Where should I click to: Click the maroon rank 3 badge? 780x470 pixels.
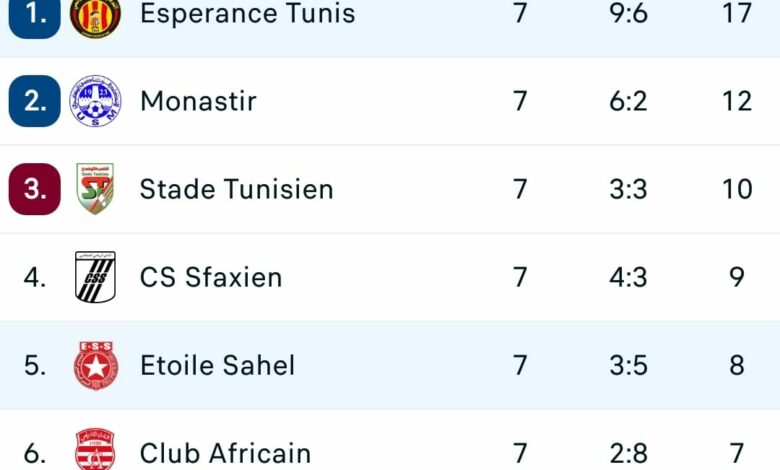tap(35, 189)
